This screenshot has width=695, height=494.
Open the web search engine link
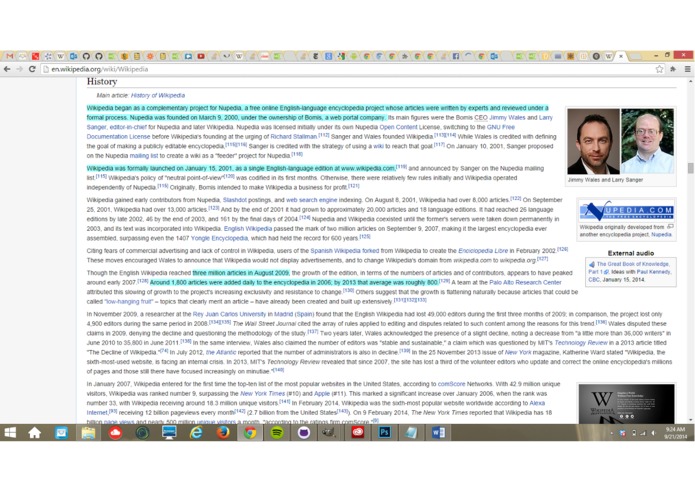point(312,200)
